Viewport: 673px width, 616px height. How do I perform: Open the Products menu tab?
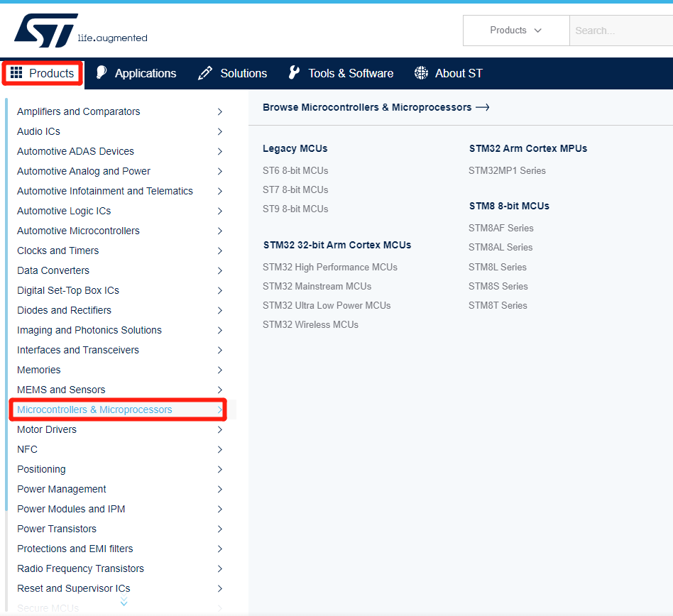click(42, 73)
